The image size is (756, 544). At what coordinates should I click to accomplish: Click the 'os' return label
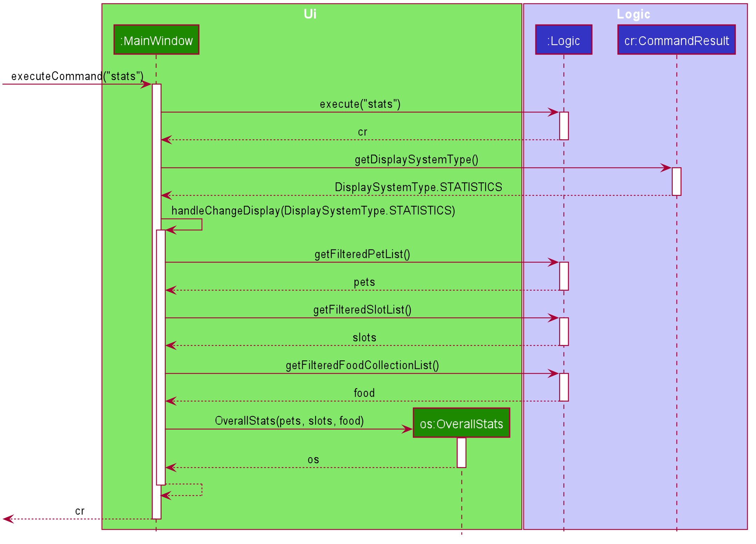pyautogui.click(x=313, y=460)
